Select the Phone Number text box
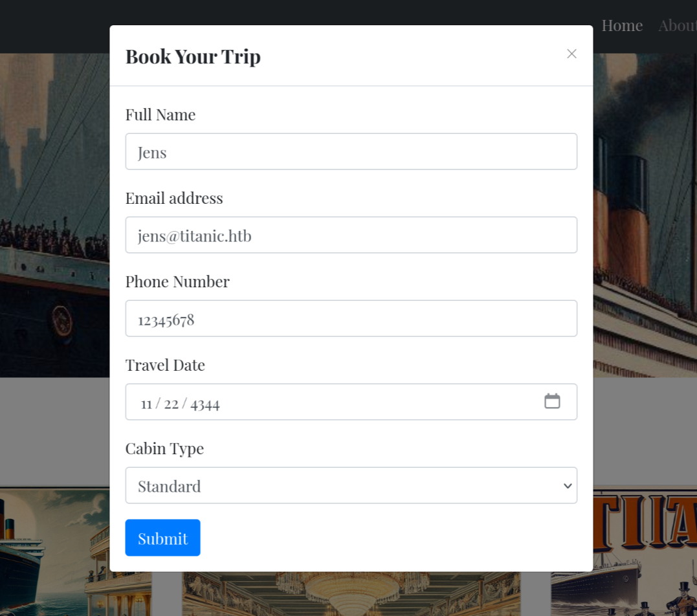 pyautogui.click(x=351, y=318)
